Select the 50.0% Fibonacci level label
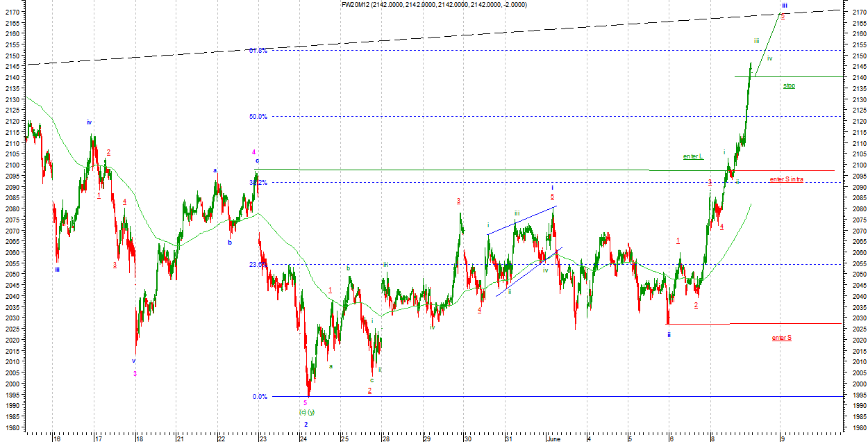 pos(258,117)
